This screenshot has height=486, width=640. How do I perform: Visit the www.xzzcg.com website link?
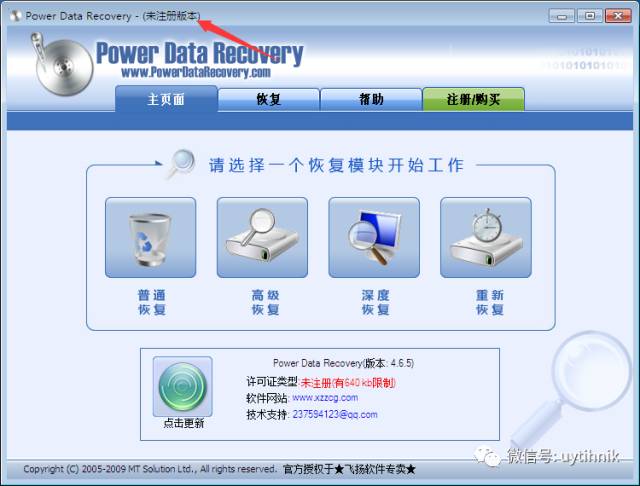325,397
